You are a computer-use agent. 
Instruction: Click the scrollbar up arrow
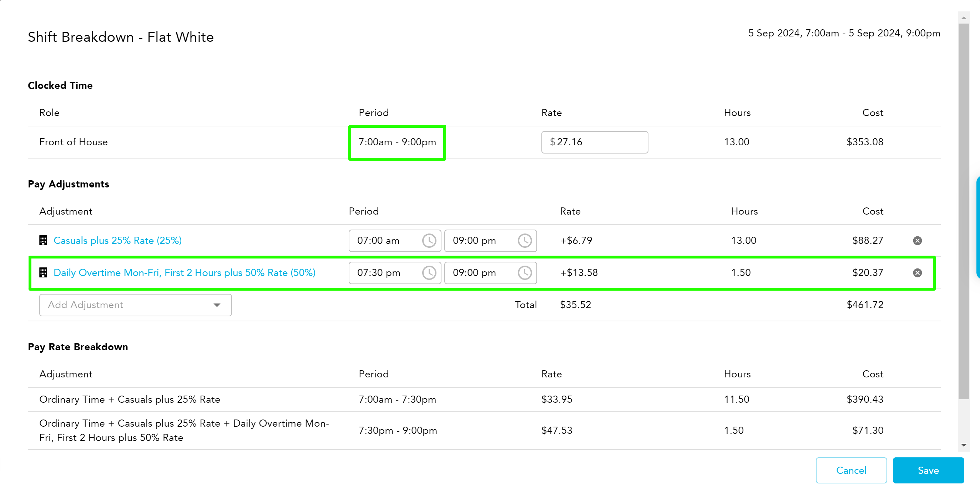(964, 18)
